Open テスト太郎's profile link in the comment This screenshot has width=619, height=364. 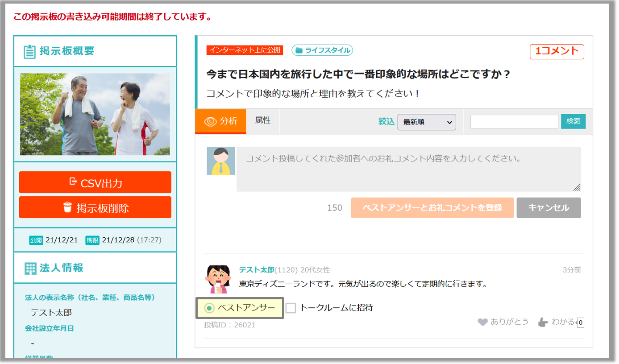pos(257,270)
